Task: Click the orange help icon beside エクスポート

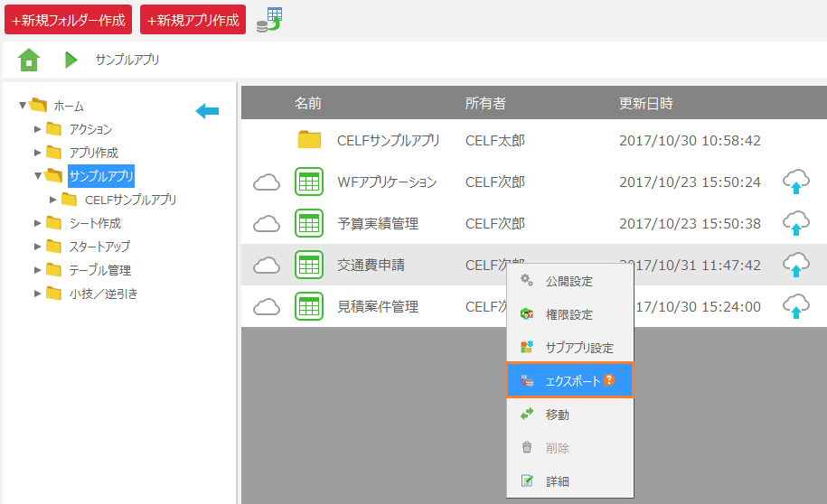Action: [609, 379]
